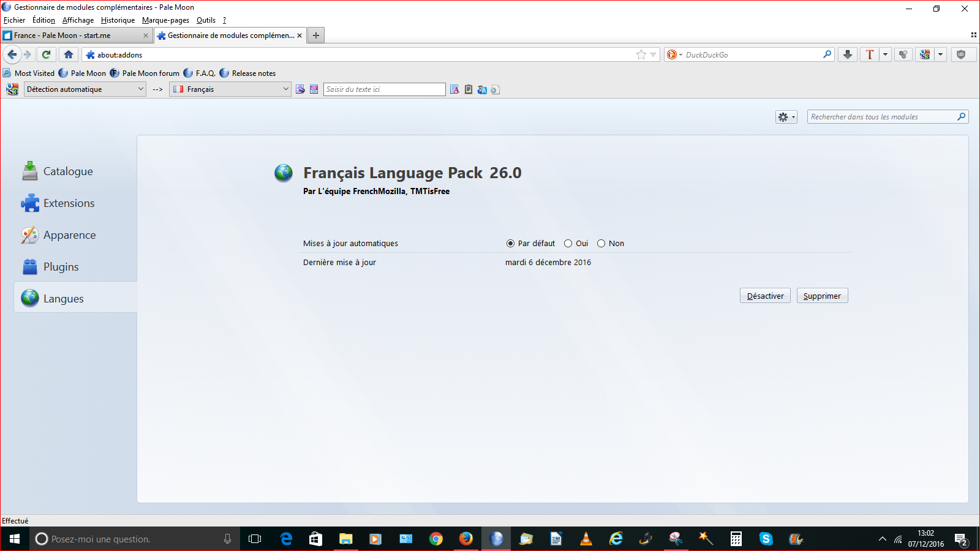Click the Désactiver button

765,296
